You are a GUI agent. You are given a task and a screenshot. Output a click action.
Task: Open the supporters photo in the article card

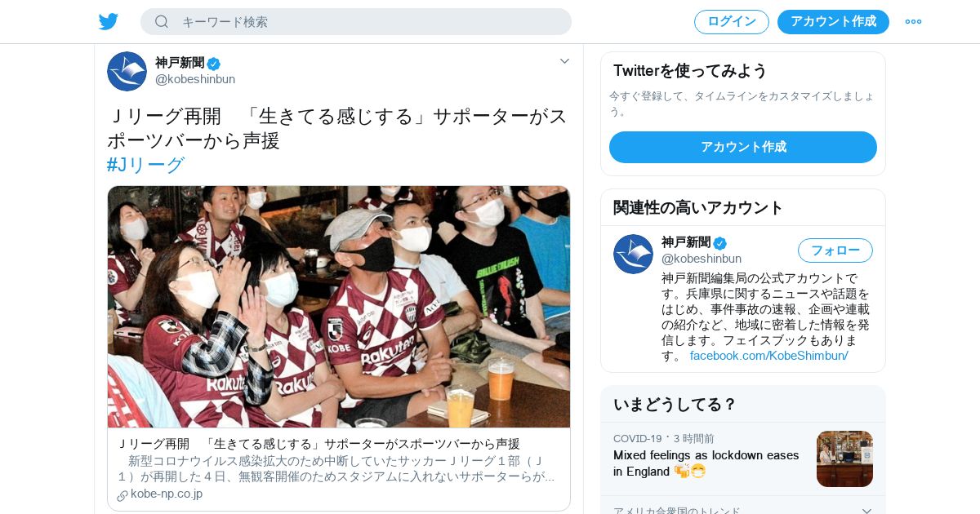click(339, 307)
